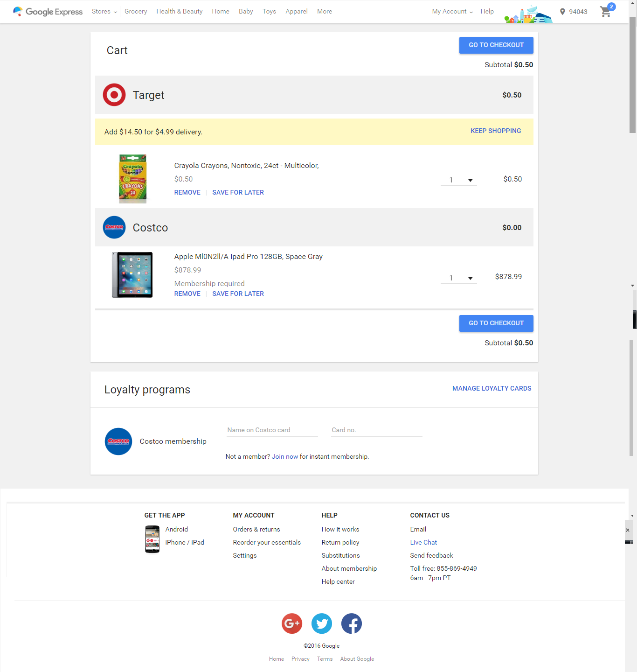This screenshot has height=672, width=637.
Task: Click the Email contact link
Action: [x=418, y=529]
